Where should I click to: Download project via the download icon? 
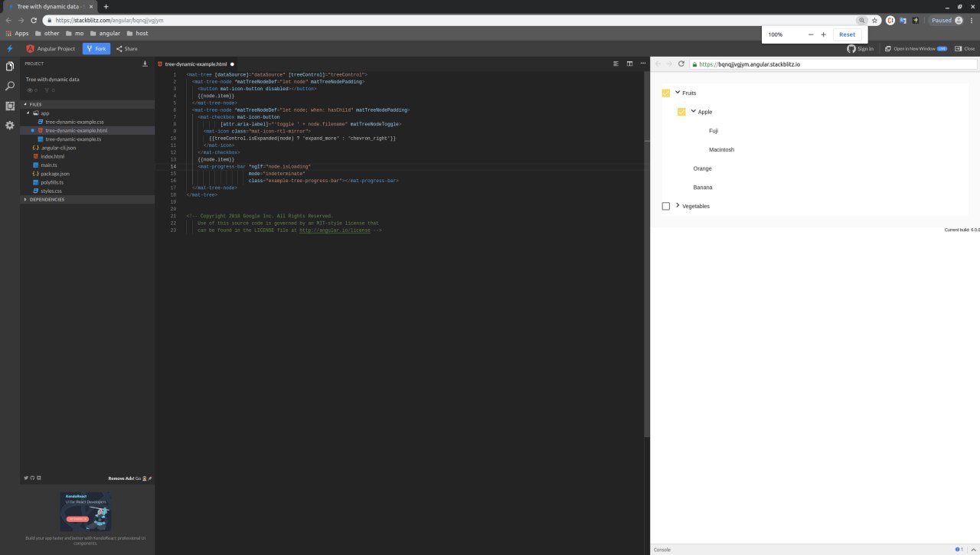(145, 64)
